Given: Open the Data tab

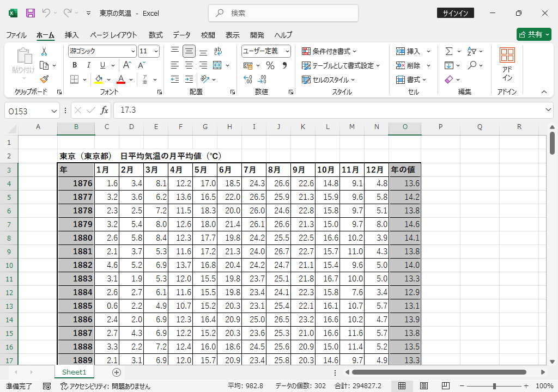Looking at the screenshot, I should pyautogui.click(x=181, y=35).
